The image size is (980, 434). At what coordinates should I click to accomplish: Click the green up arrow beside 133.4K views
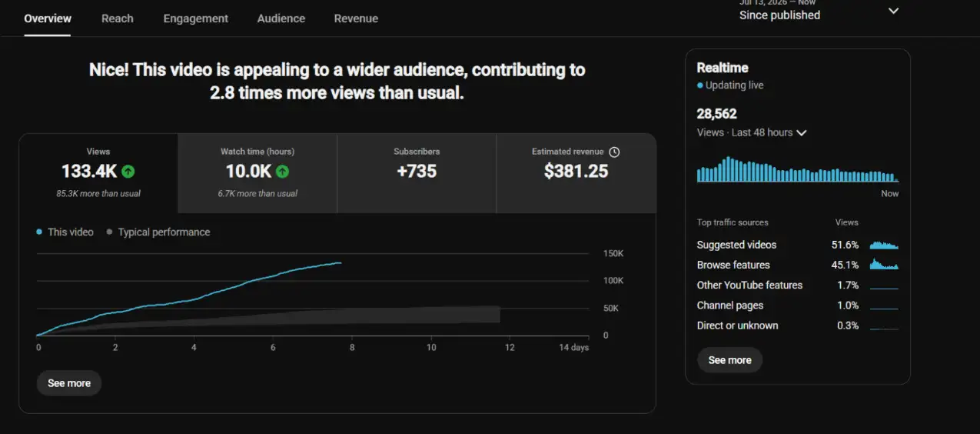click(x=128, y=172)
